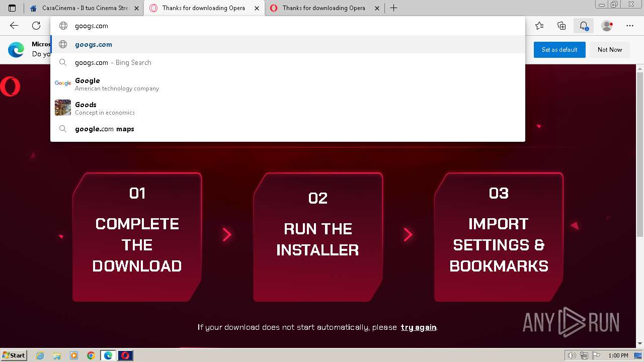Open a new tab with plus button
Viewport: 644px width, 362px height.
pos(393,8)
